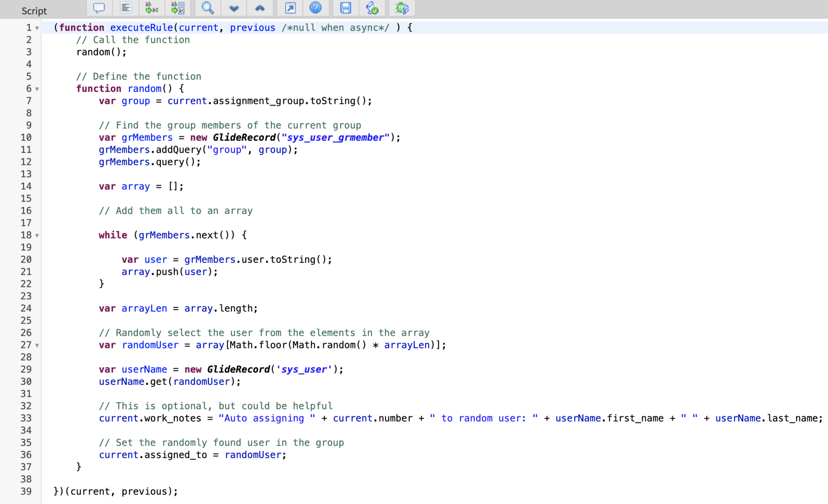Image resolution: width=828 pixels, height=504 pixels.
Task: Open editor help question mark icon
Action: [x=315, y=8]
